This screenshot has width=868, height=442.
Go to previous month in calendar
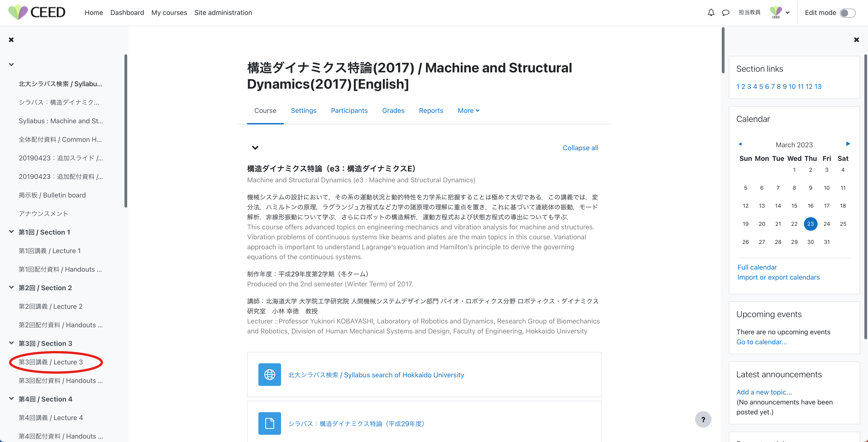(740, 144)
